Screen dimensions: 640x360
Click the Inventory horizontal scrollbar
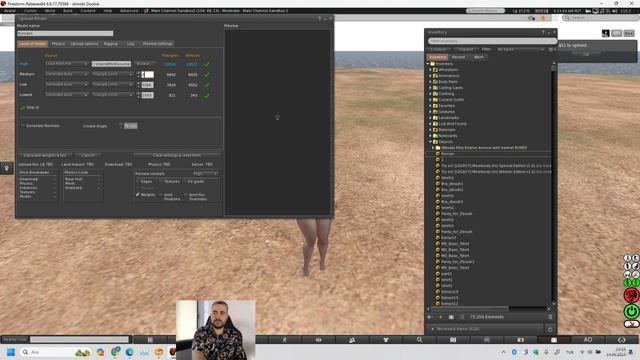(x=469, y=309)
